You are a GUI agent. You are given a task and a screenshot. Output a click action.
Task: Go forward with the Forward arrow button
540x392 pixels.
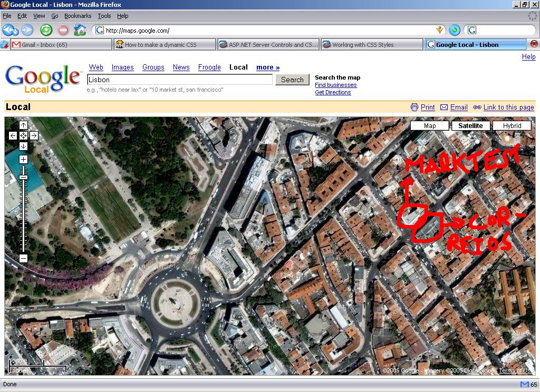click(27, 30)
